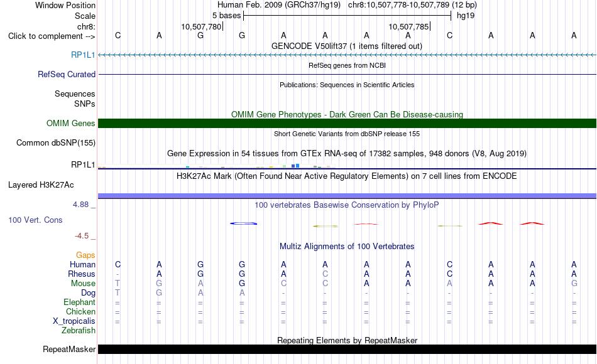The height and width of the screenshot is (364, 597).
Task: Click the 'Click to complement -->' label
Action: 52,36
